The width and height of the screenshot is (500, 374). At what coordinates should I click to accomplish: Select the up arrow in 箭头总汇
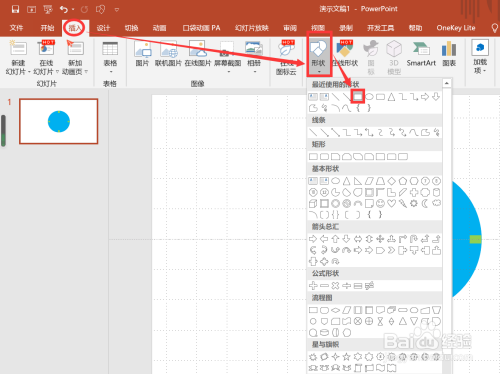[335, 239]
